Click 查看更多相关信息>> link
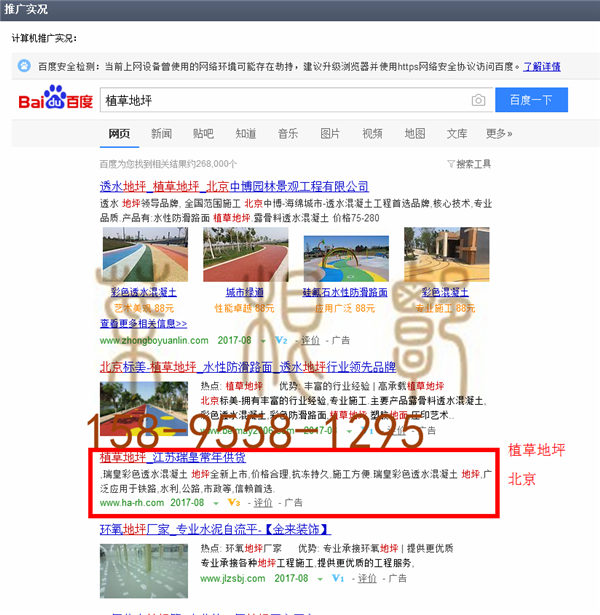The image size is (600, 615). pyautogui.click(x=143, y=324)
